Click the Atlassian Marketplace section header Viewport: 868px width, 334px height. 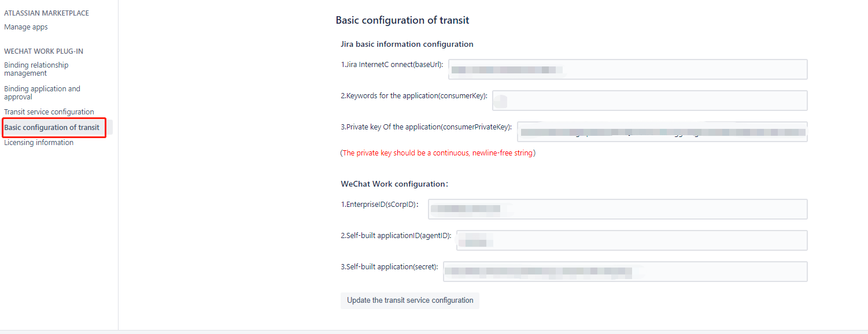pos(47,13)
